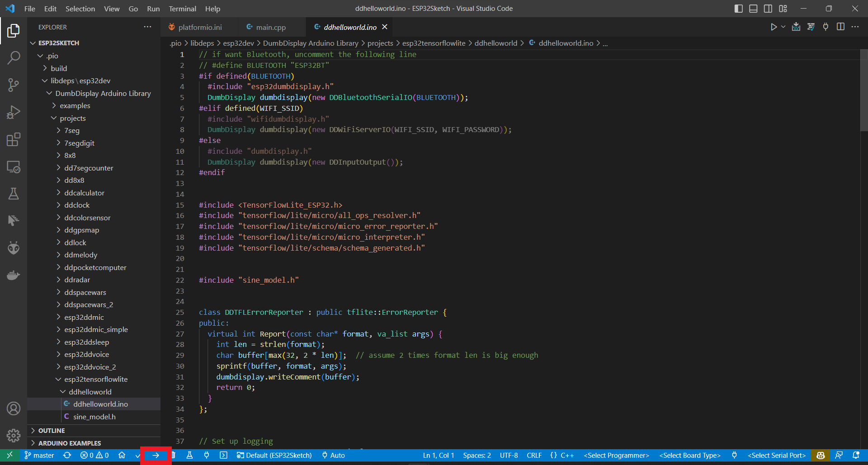Click Arduino Upload icon in editor toolbar
The image size is (868, 465).
point(796,27)
